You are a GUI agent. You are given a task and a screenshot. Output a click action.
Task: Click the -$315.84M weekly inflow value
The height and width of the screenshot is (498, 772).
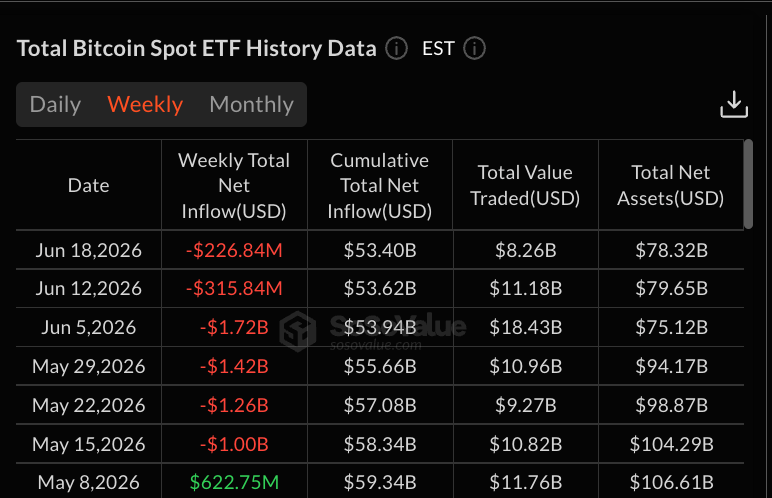tap(234, 288)
